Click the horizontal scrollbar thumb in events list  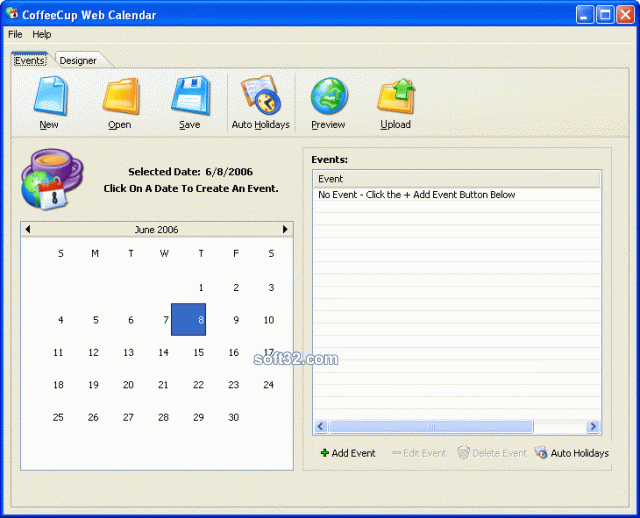point(431,427)
